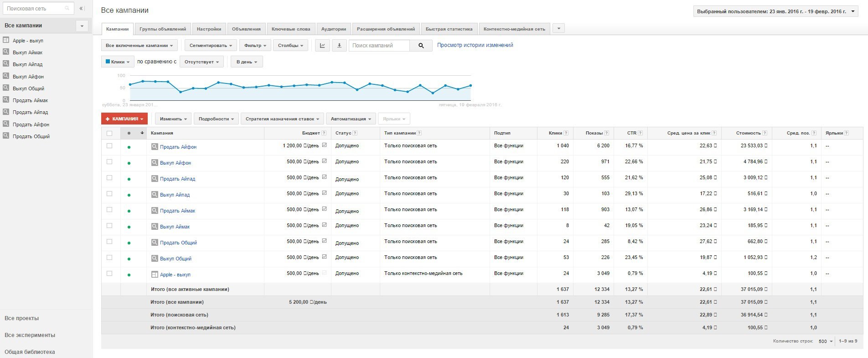Switch to the Ключевые слова tab
868x358 pixels.
(x=290, y=29)
